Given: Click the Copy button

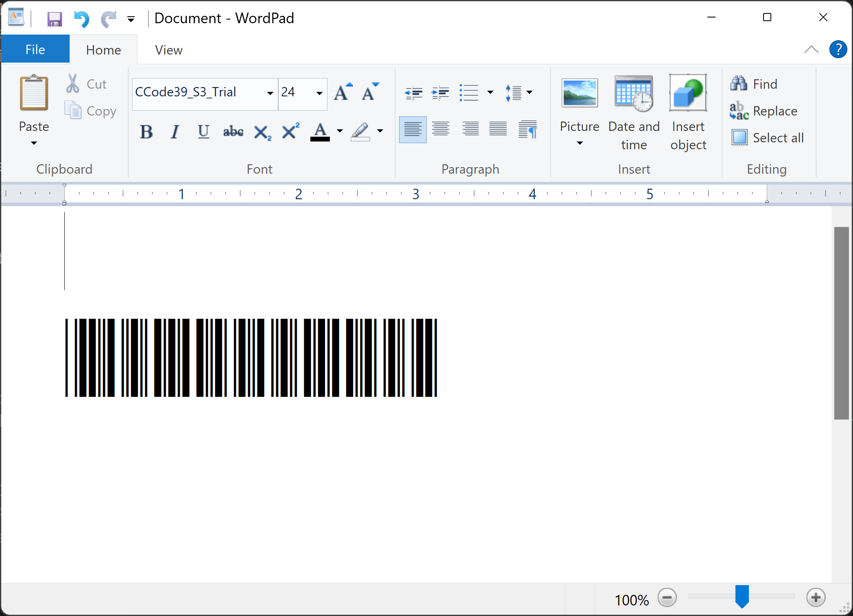Looking at the screenshot, I should pos(91,111).
